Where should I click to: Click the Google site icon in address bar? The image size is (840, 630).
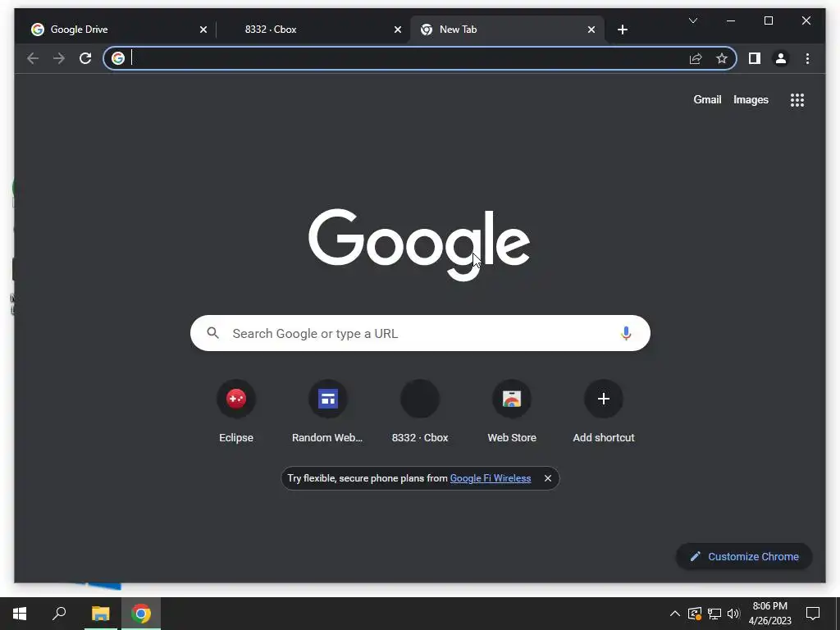pos(118,58)
